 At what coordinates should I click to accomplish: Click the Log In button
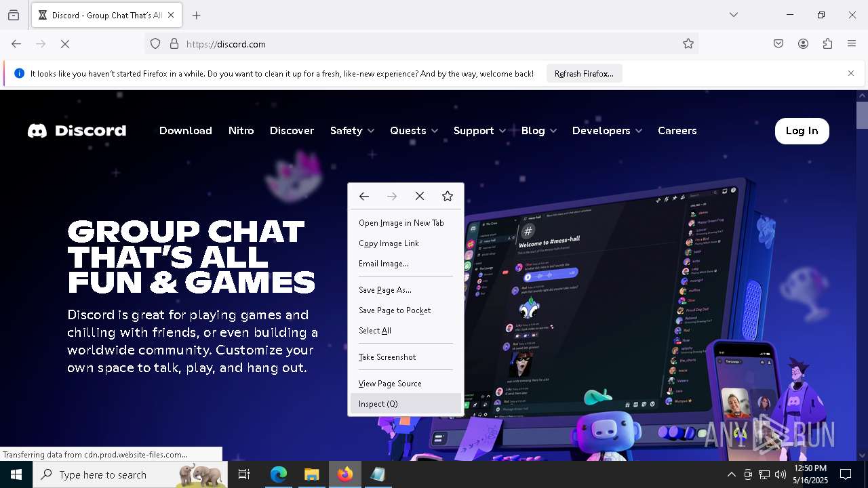click(802, 131)
